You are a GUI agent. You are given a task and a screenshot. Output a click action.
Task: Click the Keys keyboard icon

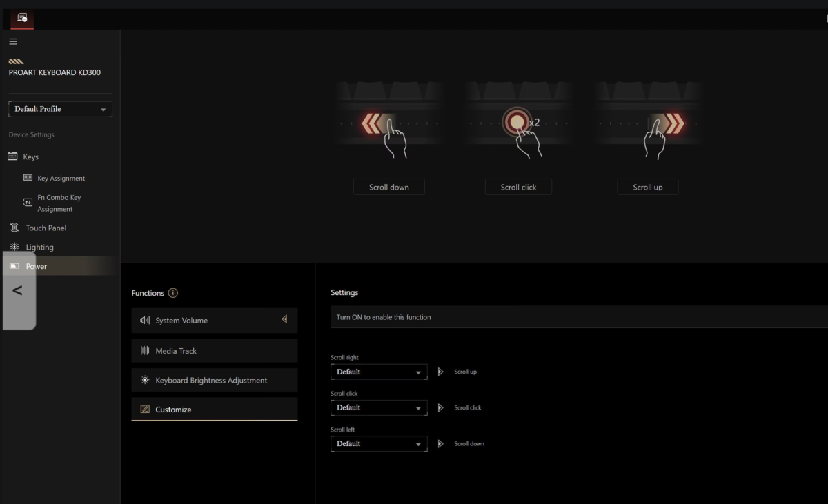point(12,157)
